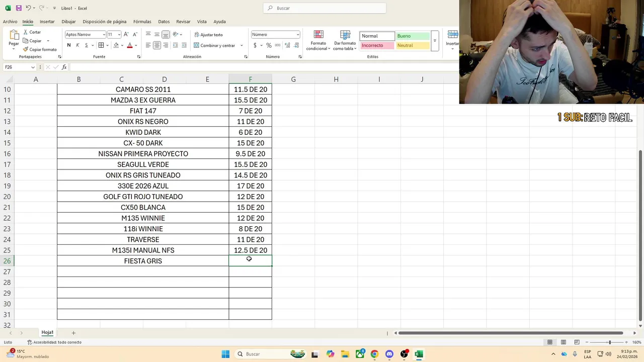Click the Buscar search box in title bar

tap(325, 8)
